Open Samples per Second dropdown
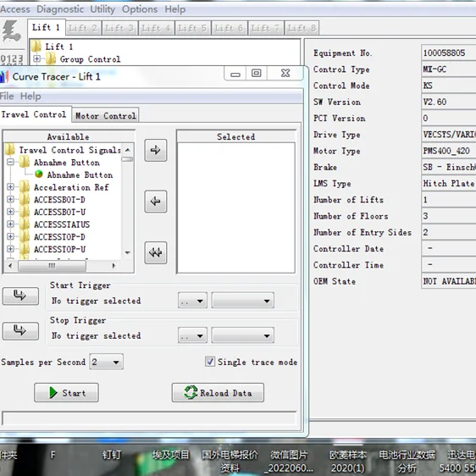476x476 pixels. click(x=106, y=362)
